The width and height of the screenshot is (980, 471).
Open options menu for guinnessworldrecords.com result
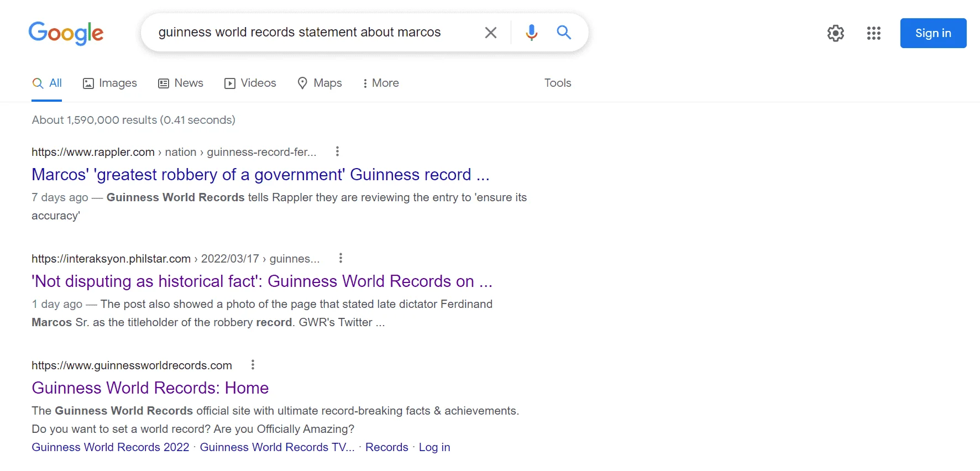[x=253, y=365]
